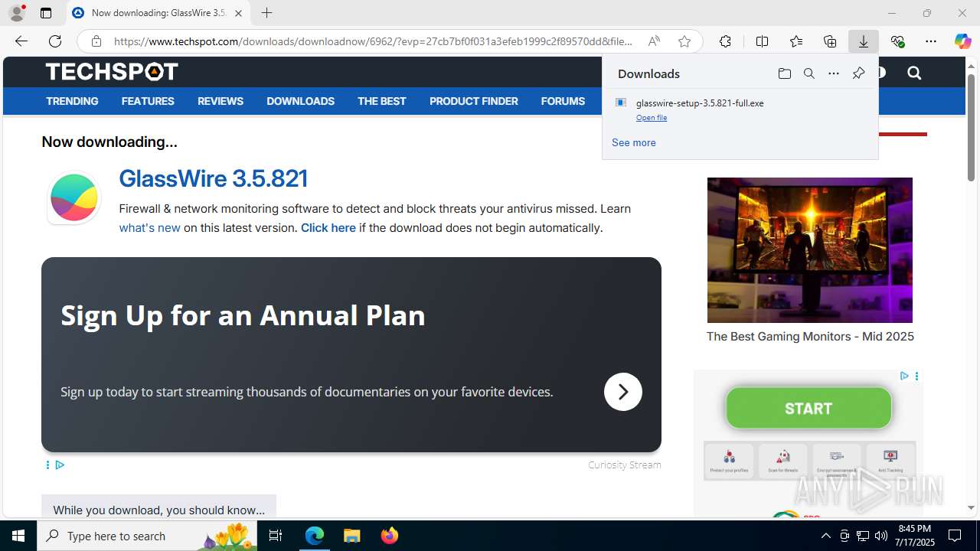Open the PRODUCT FINDER nav item

click(474, 101)
